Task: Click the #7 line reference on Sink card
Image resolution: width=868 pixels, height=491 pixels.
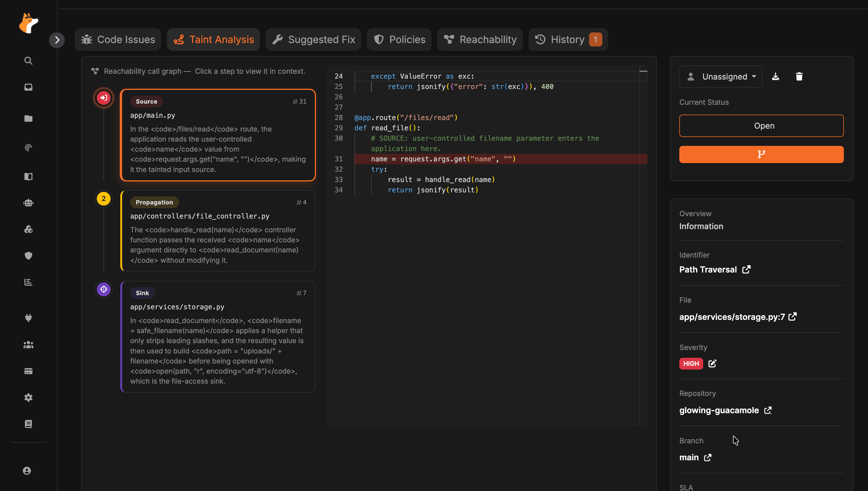Action: (301, 293)
